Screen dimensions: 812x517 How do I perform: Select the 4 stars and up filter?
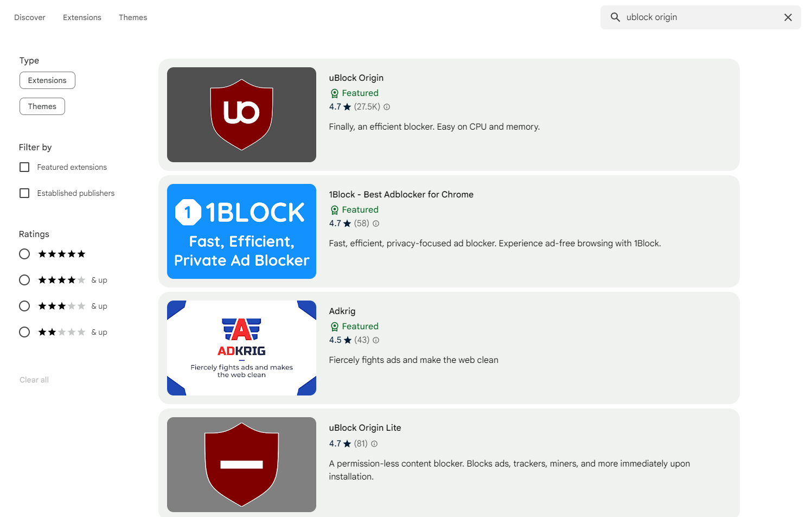pos(24,280)
